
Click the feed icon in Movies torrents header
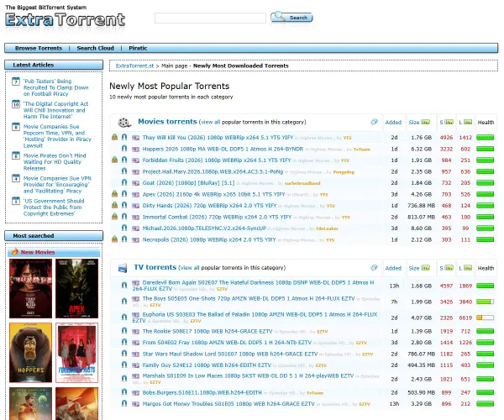pos(374,122)
